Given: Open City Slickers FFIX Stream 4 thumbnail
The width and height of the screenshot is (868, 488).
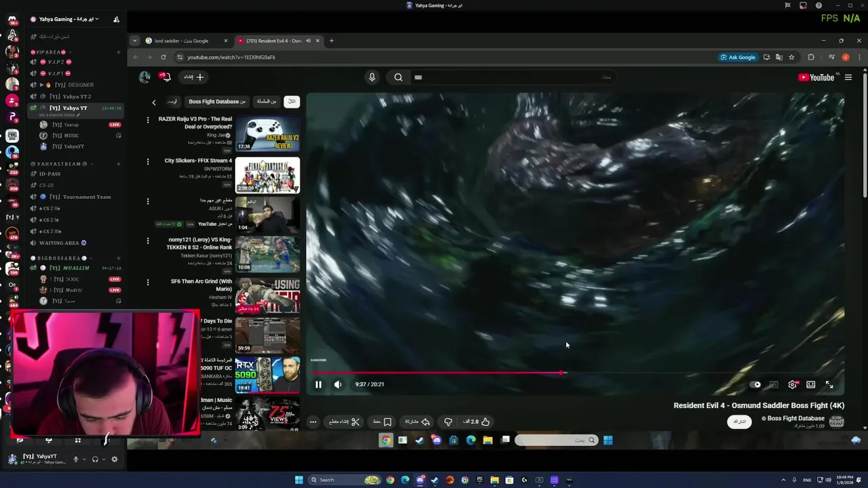Looking at the screenshot, I should (267, 176).
